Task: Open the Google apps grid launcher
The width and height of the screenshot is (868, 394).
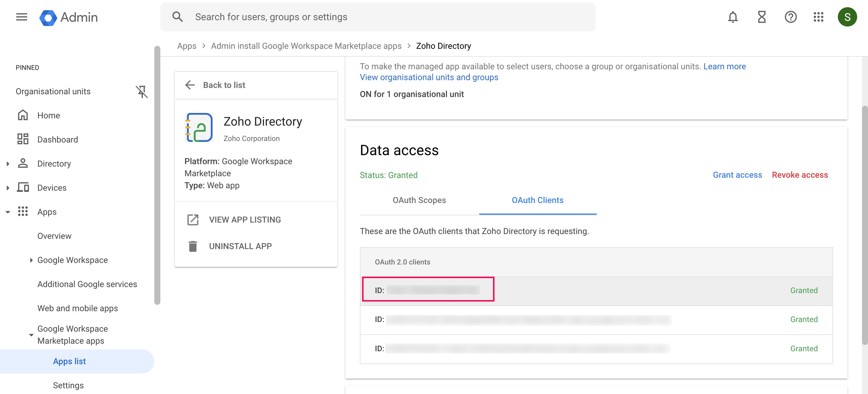Action: [818, 17]
